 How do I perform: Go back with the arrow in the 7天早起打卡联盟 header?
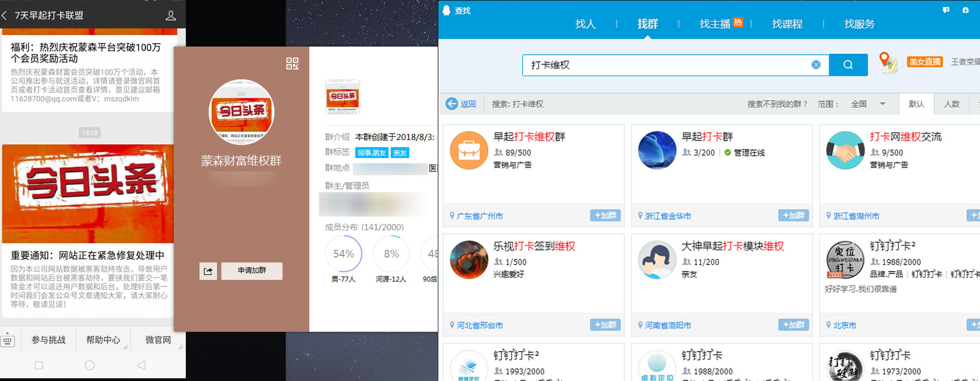(5, 16)
